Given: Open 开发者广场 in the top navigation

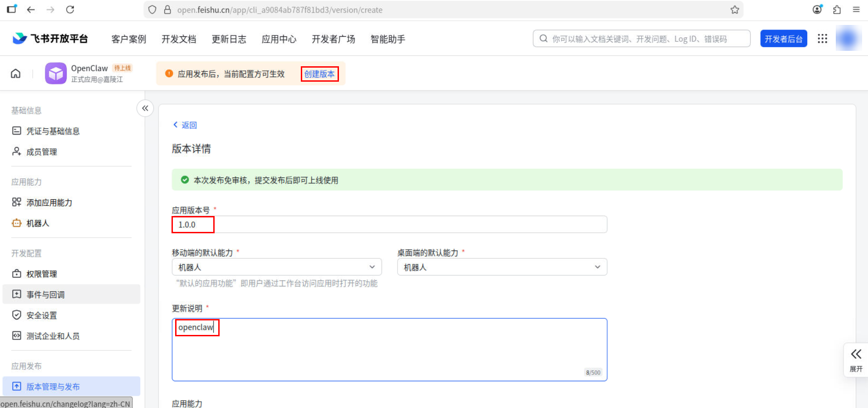Looking at the screenshot, I should [x=333, y=39].
